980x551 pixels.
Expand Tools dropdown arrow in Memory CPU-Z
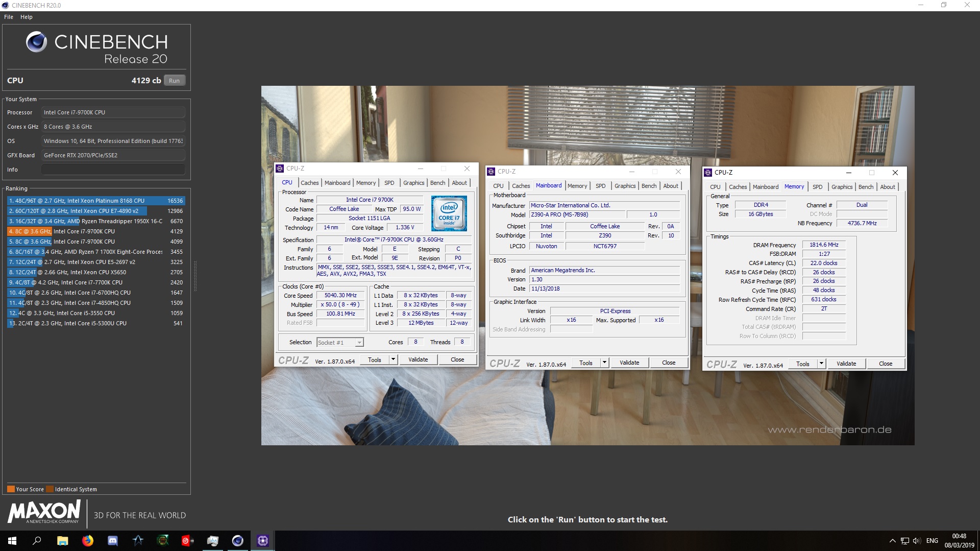pyautogui.click(x=821, y=364)
